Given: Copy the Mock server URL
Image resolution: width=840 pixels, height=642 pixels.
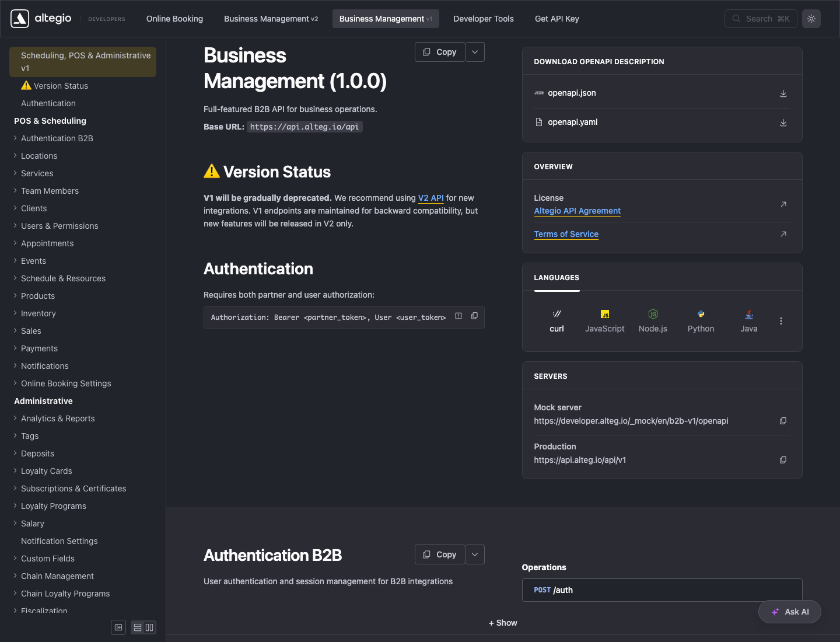Looking at the screenshot, I should point(783,421).
